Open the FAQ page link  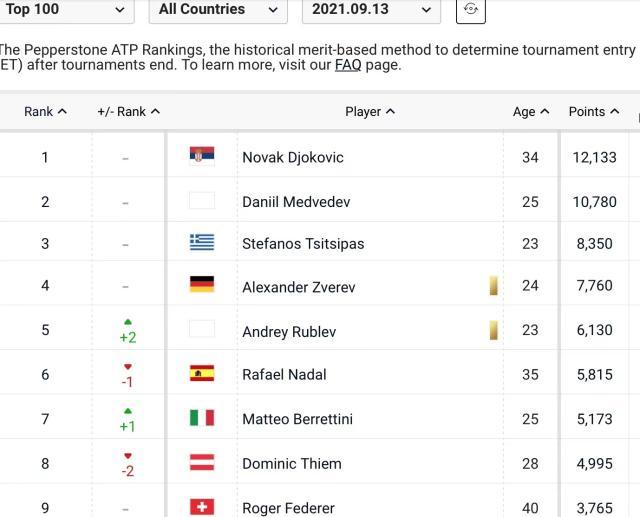point(348,65)
